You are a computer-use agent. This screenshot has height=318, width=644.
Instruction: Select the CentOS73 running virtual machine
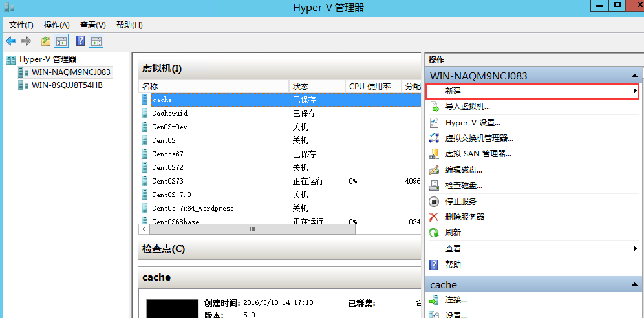point(167,181)
